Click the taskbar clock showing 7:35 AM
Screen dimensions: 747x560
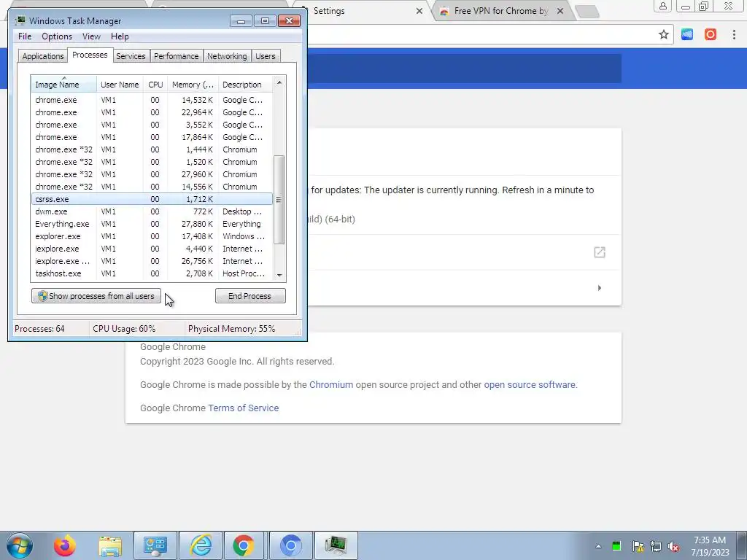(x=710, y=546)
